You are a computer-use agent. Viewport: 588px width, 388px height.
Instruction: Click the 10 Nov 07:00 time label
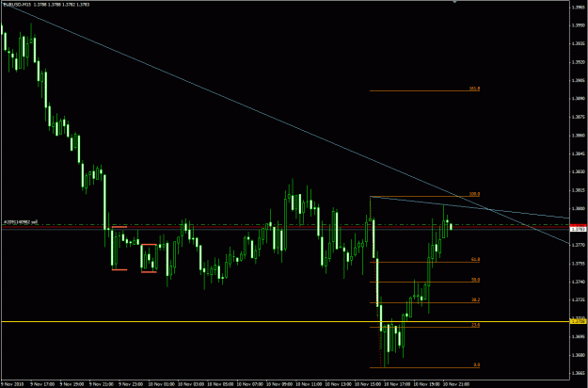pyautogui.click(x=249, y=384)
